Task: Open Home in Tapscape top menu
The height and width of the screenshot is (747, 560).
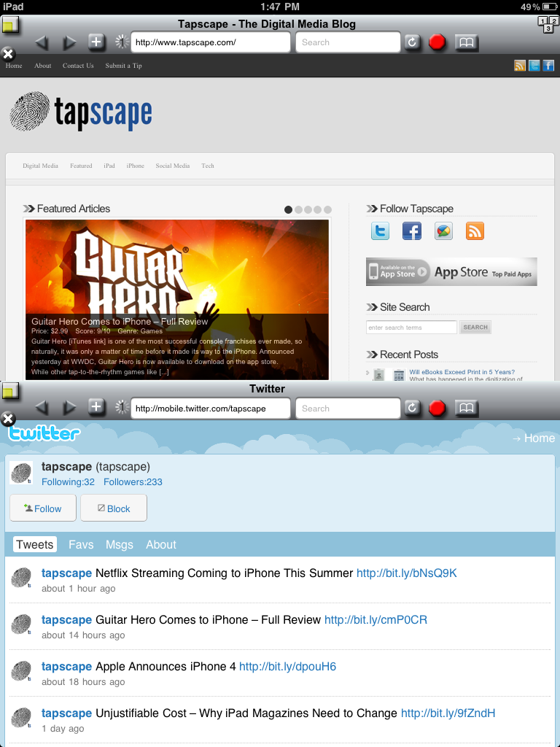Action: click(14, 66)
